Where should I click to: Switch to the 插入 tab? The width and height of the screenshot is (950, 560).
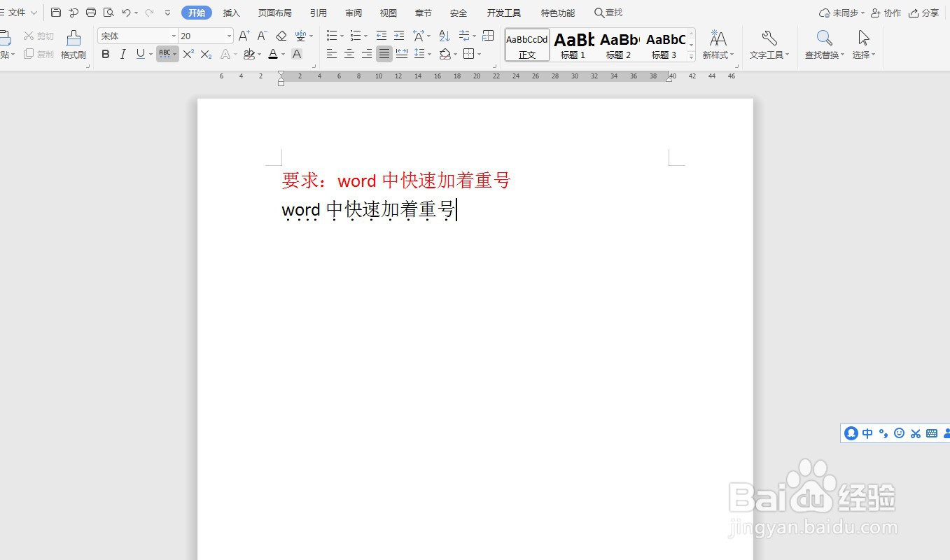point(231,13)
